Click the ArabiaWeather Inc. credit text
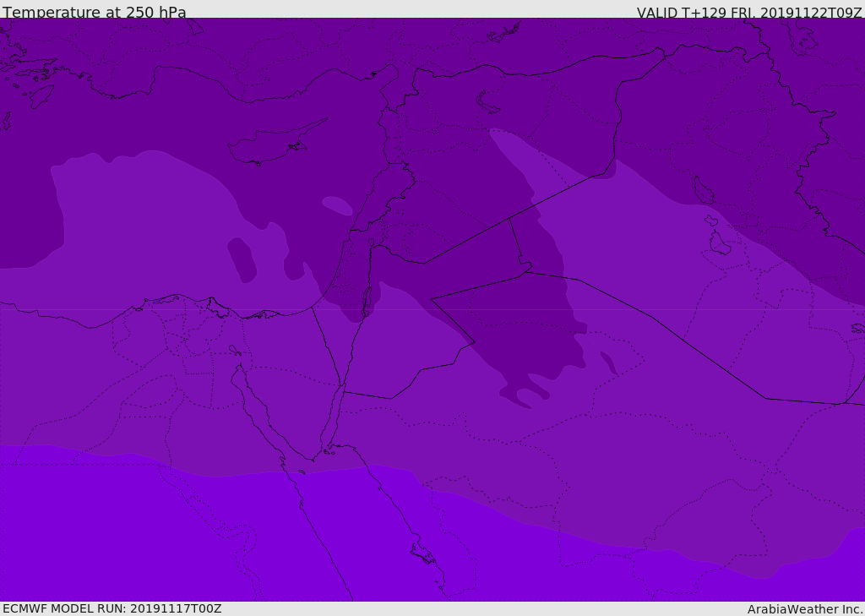 (805, 609)
